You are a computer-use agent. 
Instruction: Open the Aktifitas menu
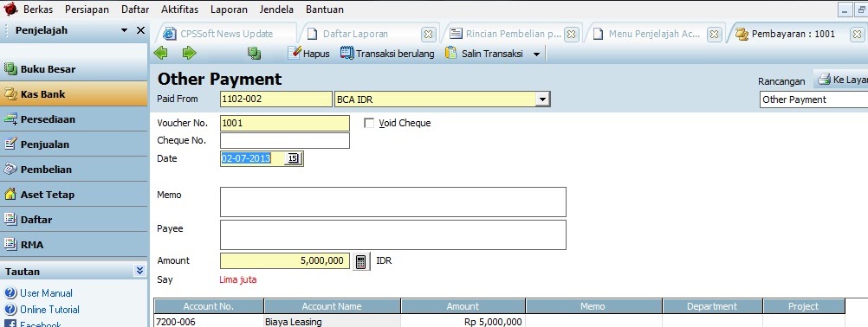(x=180, y=10)
